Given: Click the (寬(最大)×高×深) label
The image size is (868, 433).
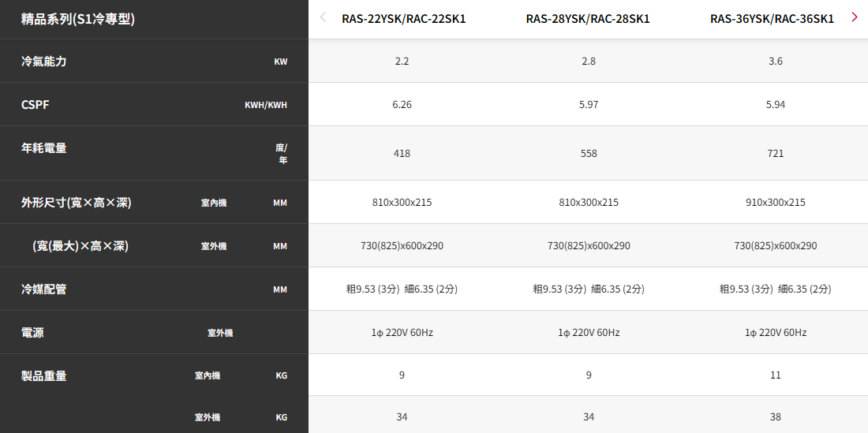Looking at the screenshot, I should coord(80,245).
